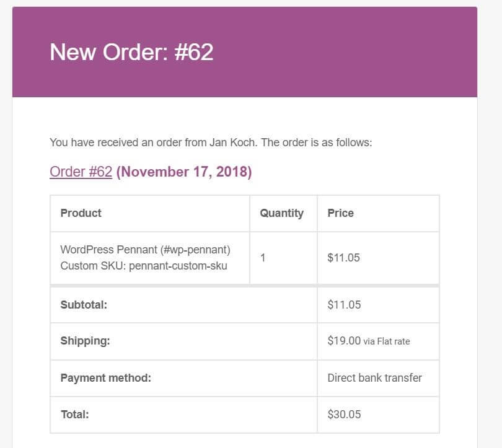Click the quantity value 1
This screenshot has height=448, width=502.
click(x=263, y=257)
